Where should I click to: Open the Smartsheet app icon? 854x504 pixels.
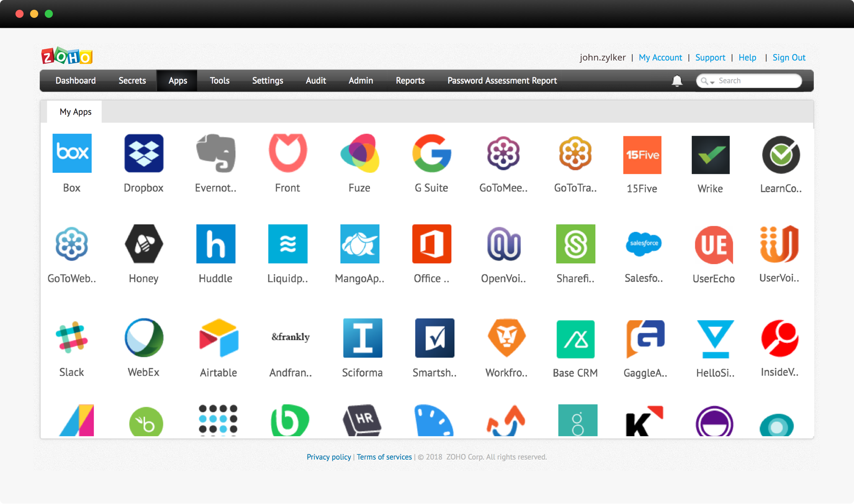[x=435, y=338]
